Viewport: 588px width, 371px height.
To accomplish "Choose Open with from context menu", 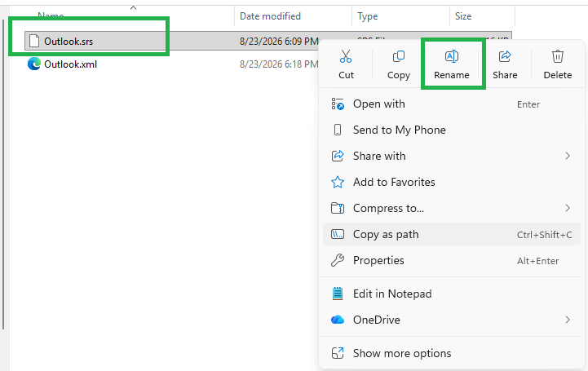I will [452, 104].
